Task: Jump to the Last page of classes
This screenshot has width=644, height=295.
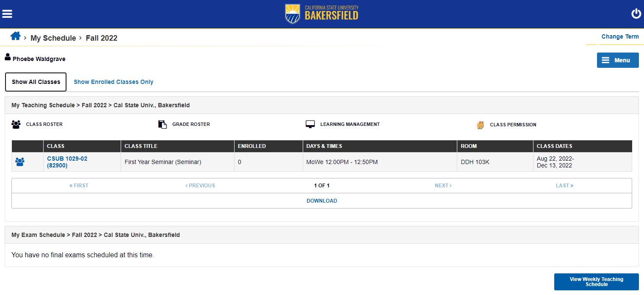Action: pyautogui.click(x=564, y=186)
